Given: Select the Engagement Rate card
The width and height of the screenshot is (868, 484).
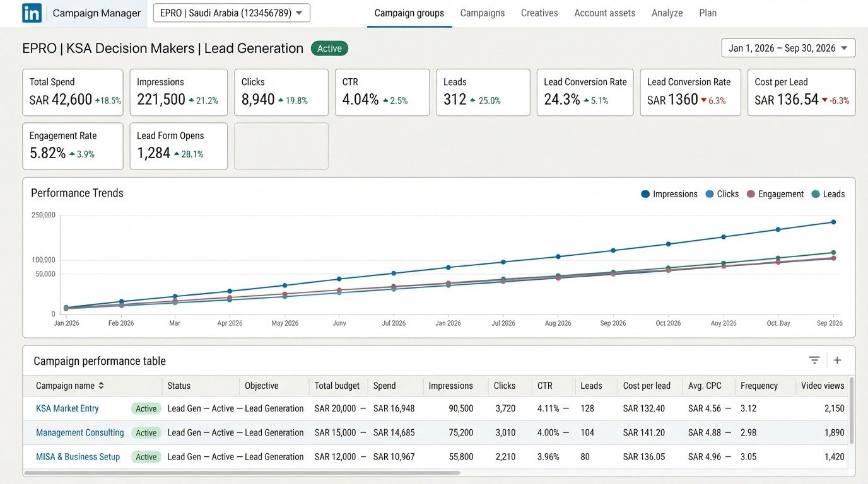Looking at the screenshot, I should pyautogui.click(x=73, y=146).
